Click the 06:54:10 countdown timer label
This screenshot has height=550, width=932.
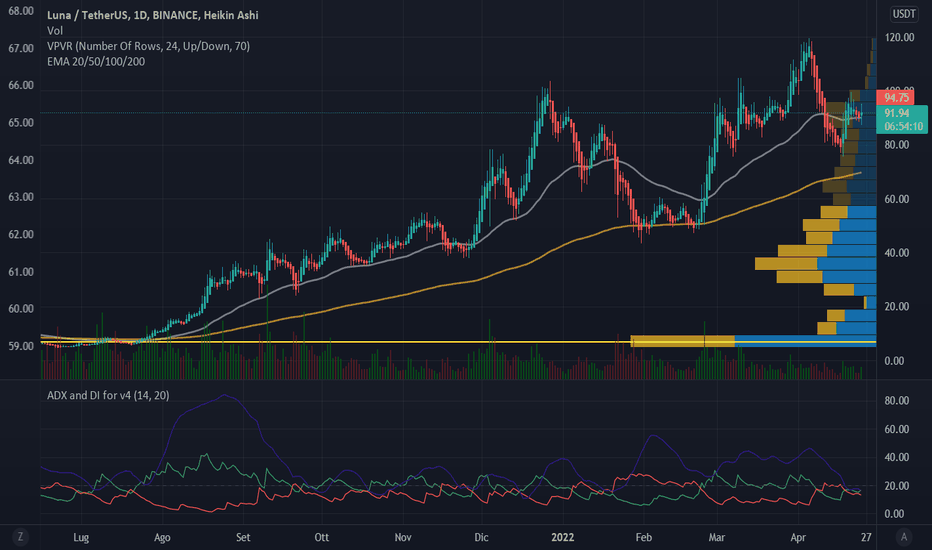[903, 126]
